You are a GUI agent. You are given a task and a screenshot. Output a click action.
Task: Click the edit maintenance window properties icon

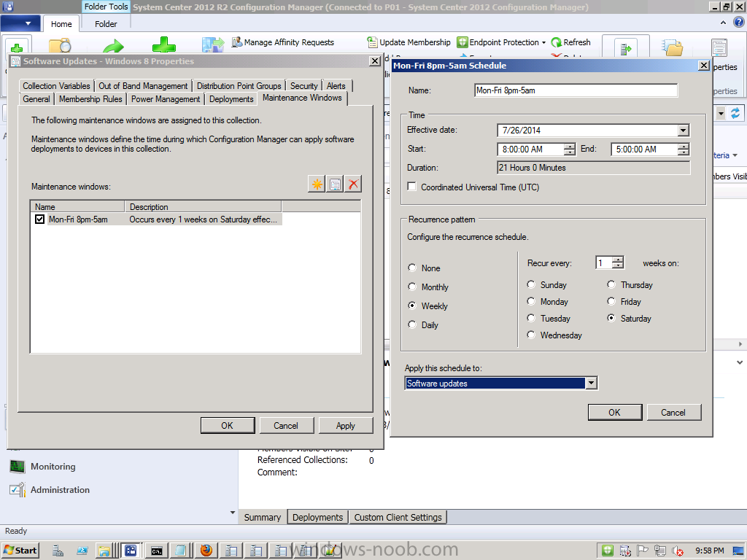(x=335, y=184)
